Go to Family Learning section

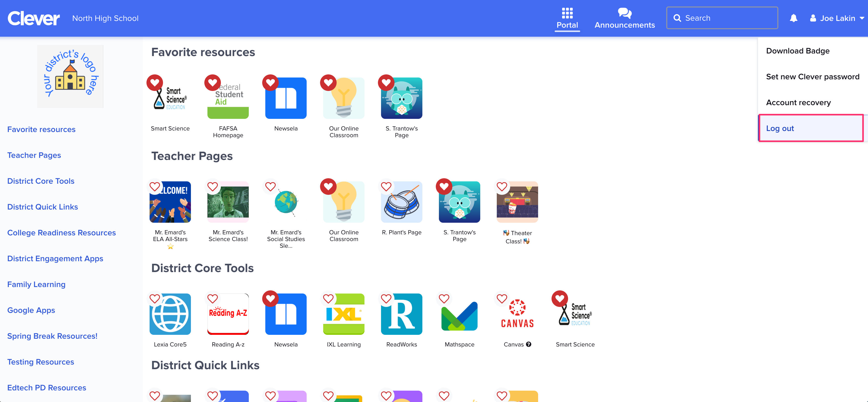tap(36, 284)
